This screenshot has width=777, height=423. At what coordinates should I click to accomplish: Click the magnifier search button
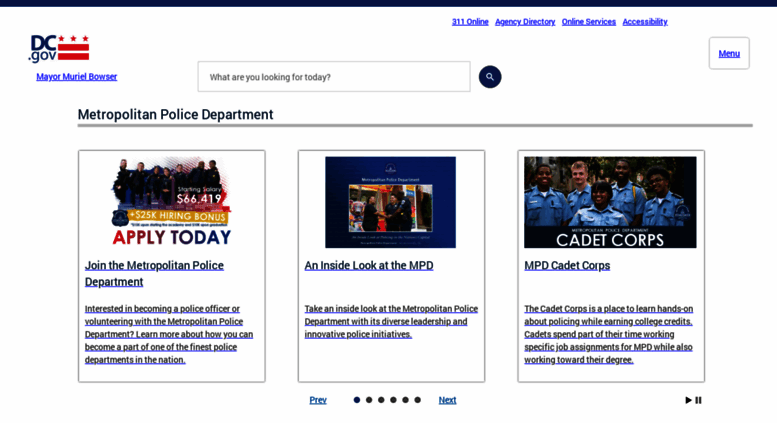point(490,77)
